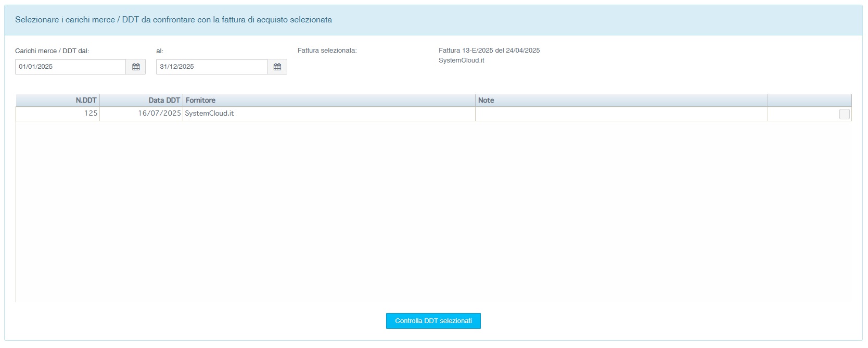Click the 'Fattura 13-E/2025 del 24/04/2025' text
This screenshot has height=348, width=868.
[x=489, y=51]
